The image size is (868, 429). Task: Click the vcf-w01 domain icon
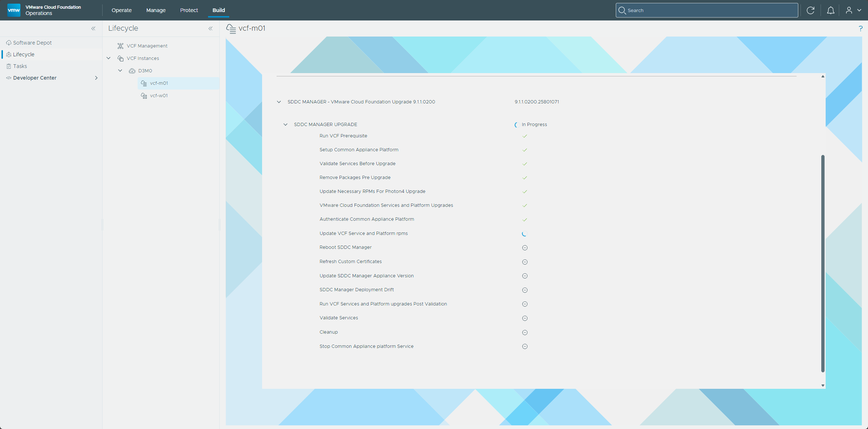pyautogui.click(x=144, y=96)
